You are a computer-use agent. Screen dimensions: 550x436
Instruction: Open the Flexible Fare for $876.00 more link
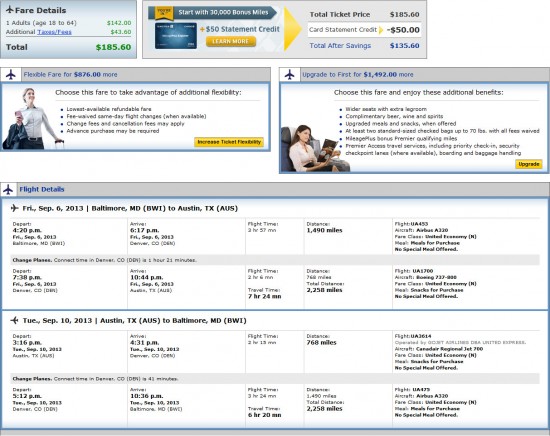pyautogui.click(x=71, y=75)
